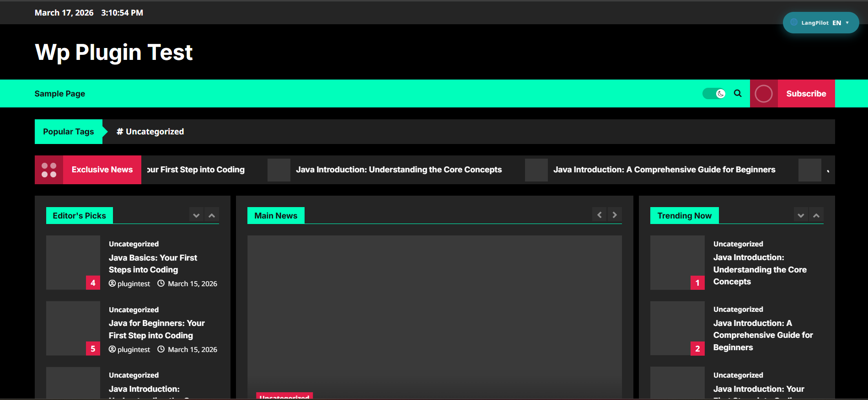This screenshot has width=868, height=400.
Task: Click Editor's Picks up chevron
Action: click(x=212, y=215)
